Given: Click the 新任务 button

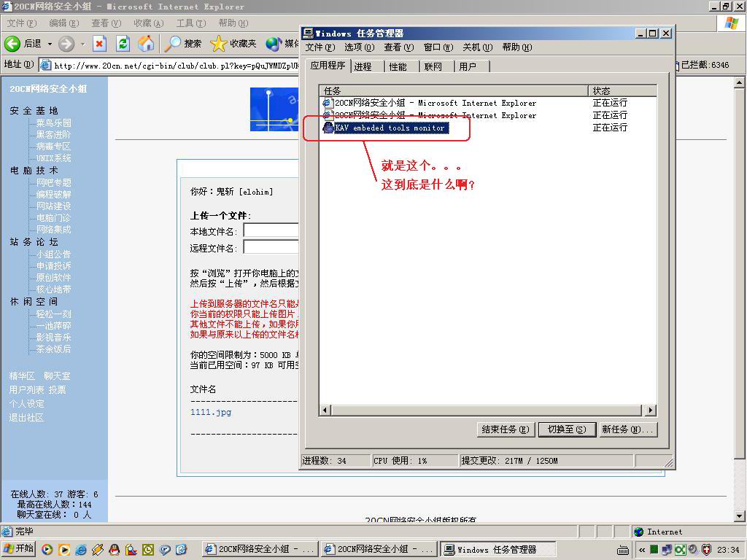Looking at the screenshot, I should click(x=627, y=429).
